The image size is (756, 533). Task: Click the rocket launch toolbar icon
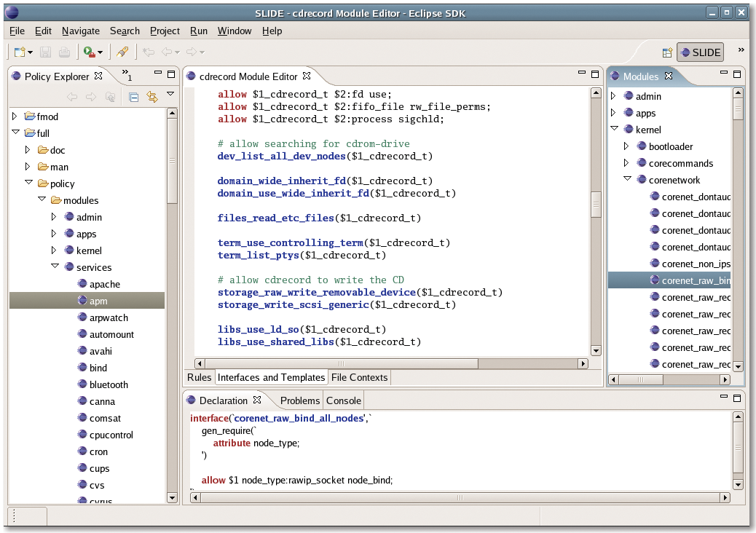click(122, 52)
